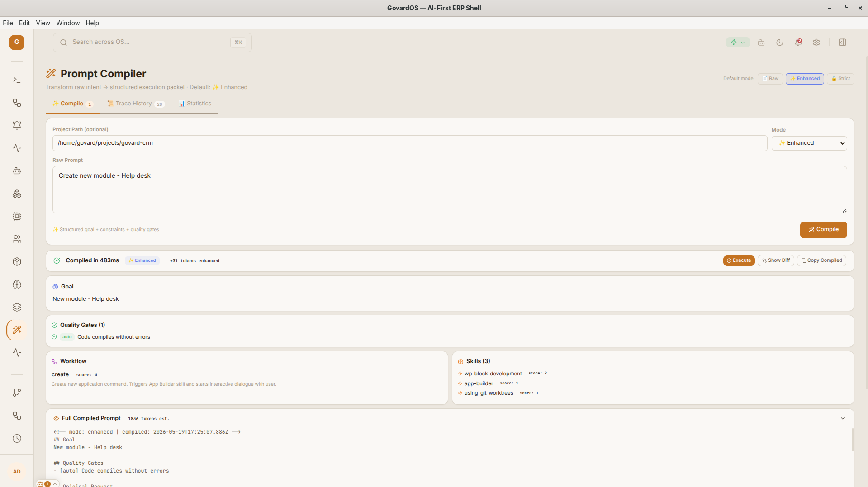Viewport: 868px width, 487px height.
Task: Click the app-builder skill entry
Action: tap(479, 383)
